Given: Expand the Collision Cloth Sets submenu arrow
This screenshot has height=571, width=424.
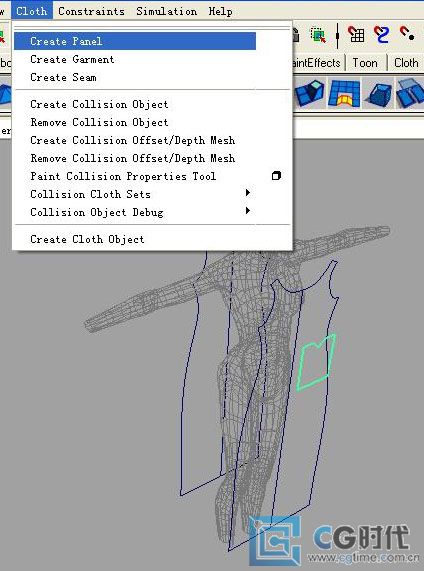Looking at the screenshot, I should click(x=248, y=193).
